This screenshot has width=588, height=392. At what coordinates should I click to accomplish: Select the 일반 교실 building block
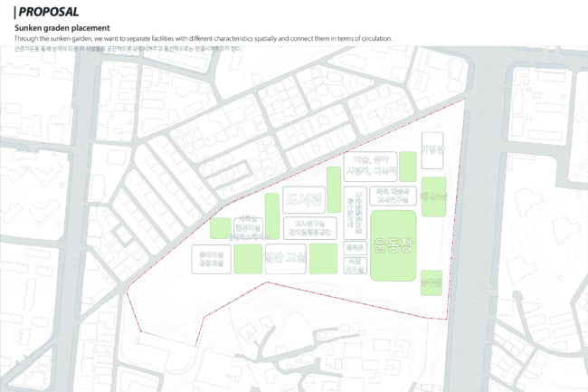coord(285,258)
